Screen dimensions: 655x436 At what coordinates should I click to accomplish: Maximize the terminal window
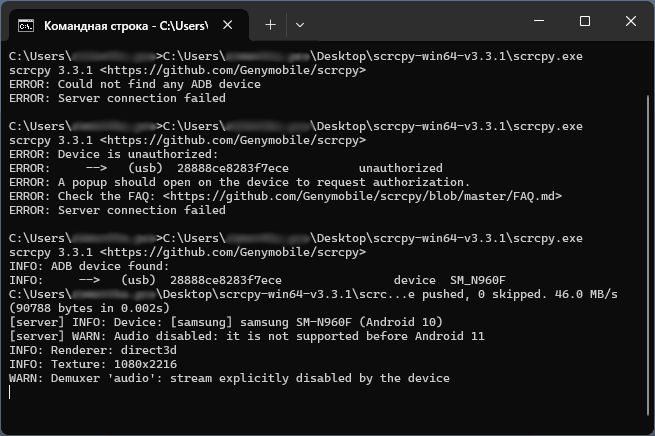coord(585,21)
